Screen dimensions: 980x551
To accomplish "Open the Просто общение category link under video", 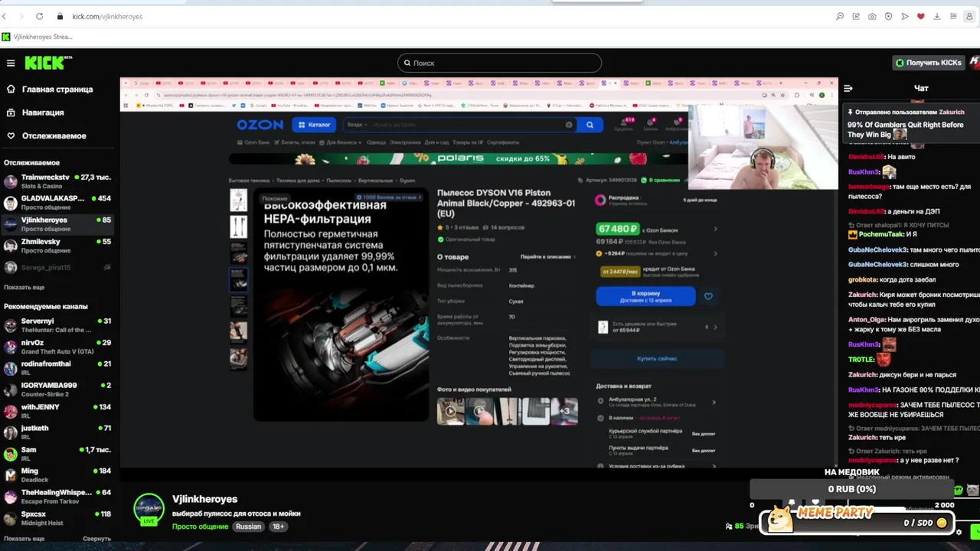I will [200, 527].
